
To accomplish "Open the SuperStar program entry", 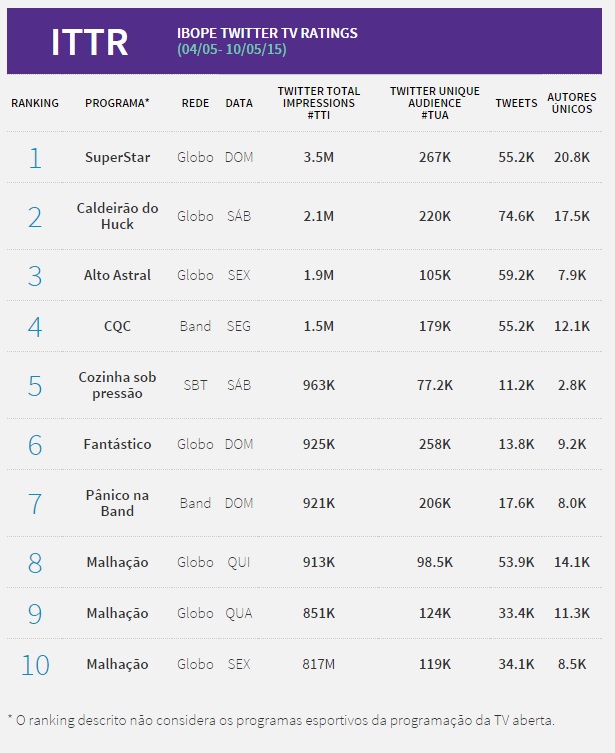I will 117,157.
